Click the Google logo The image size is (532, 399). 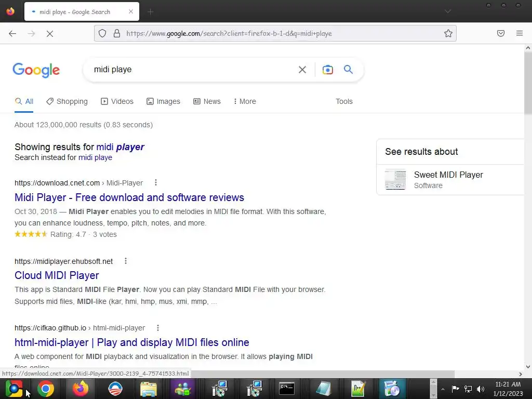tap(36, 70)
